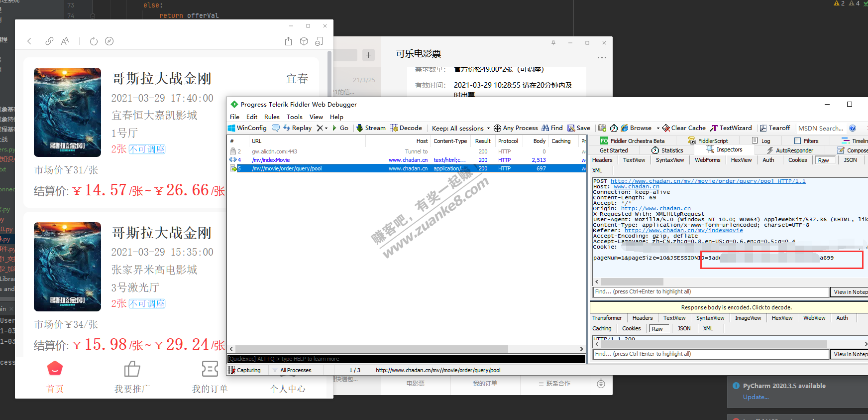Screen dimensions: 868x420
Task: Open the font size icon in movie window
Action: (x=65, y=41)
